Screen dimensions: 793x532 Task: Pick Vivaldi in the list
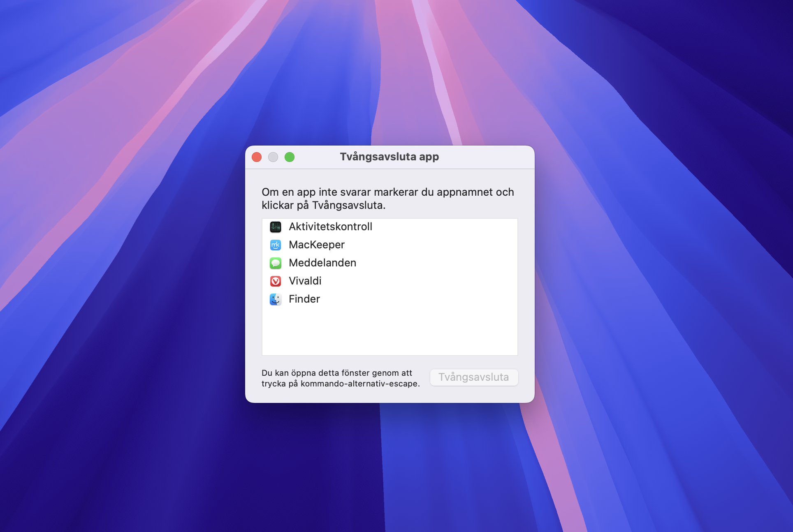pyautogui.click(x=390, y=281)
